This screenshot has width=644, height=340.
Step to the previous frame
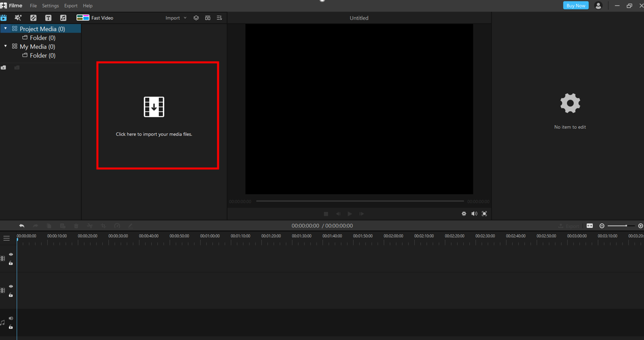[338, 214]
